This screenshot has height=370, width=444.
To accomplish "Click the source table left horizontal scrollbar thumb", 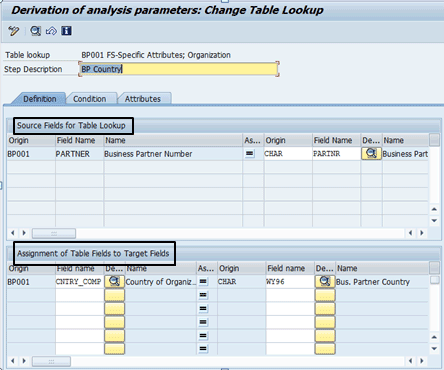I will tap(54, 233).
